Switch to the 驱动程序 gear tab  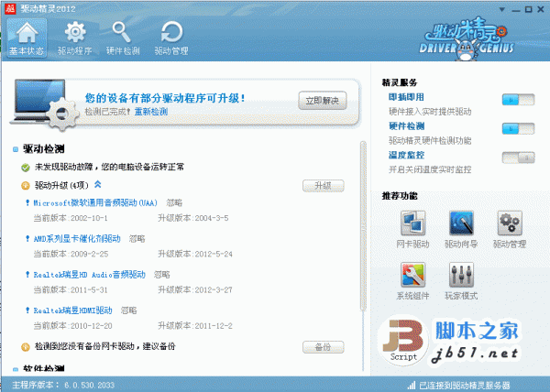pyautogui.click(x=75, y=38)
